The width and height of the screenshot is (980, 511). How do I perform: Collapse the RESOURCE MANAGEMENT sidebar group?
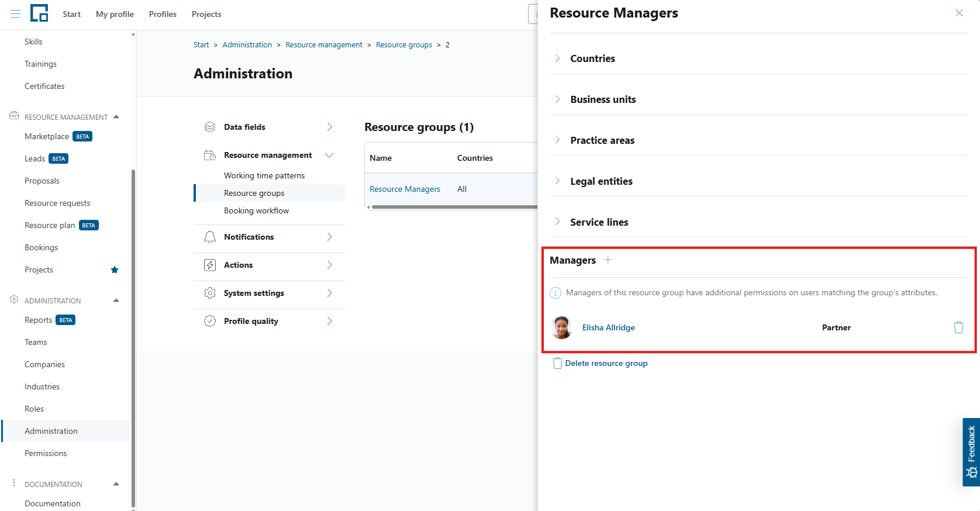[116, 117]
